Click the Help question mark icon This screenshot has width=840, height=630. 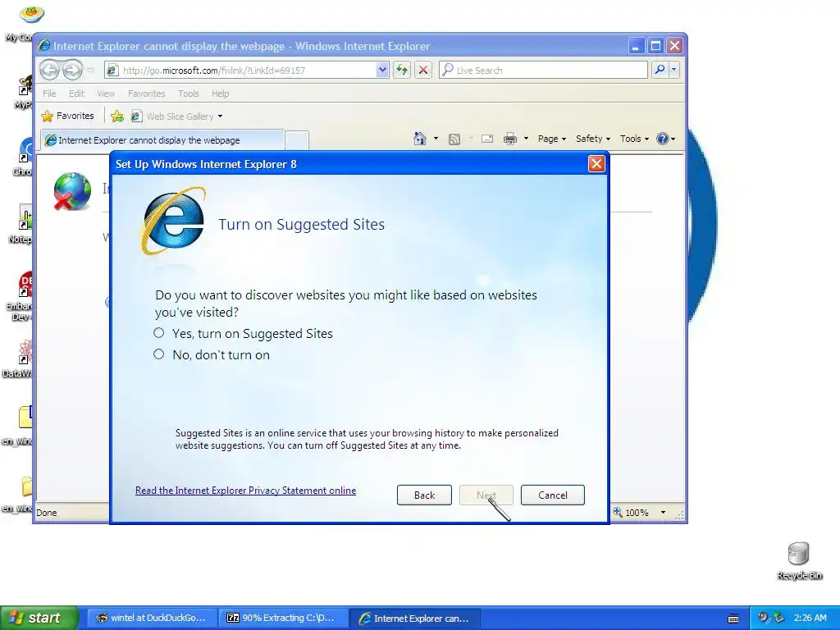click(663, 139)
